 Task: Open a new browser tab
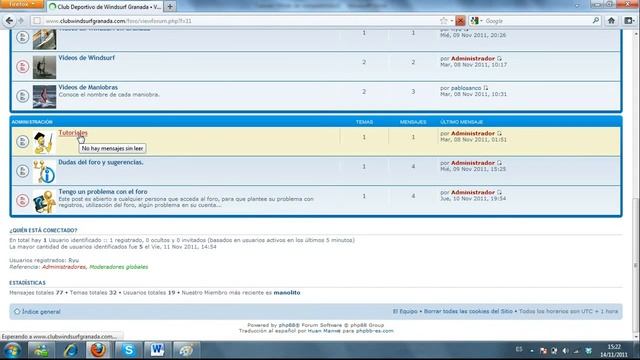coord(170,7)
